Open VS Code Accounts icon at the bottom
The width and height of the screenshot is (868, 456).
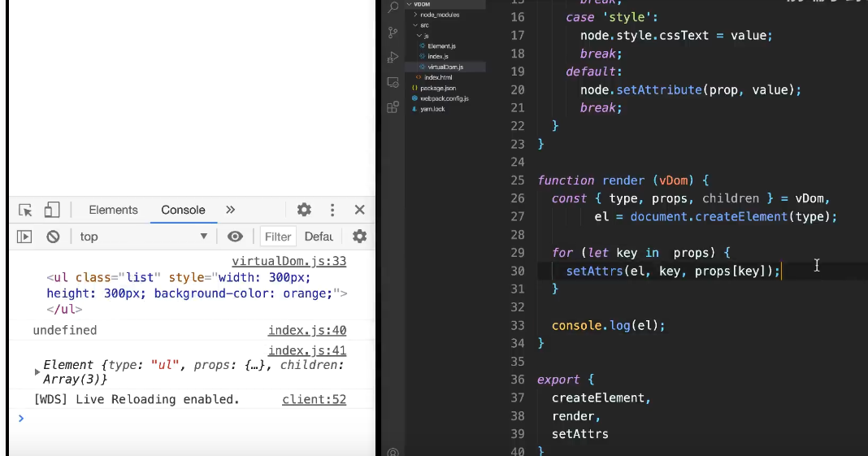[393, 452]
